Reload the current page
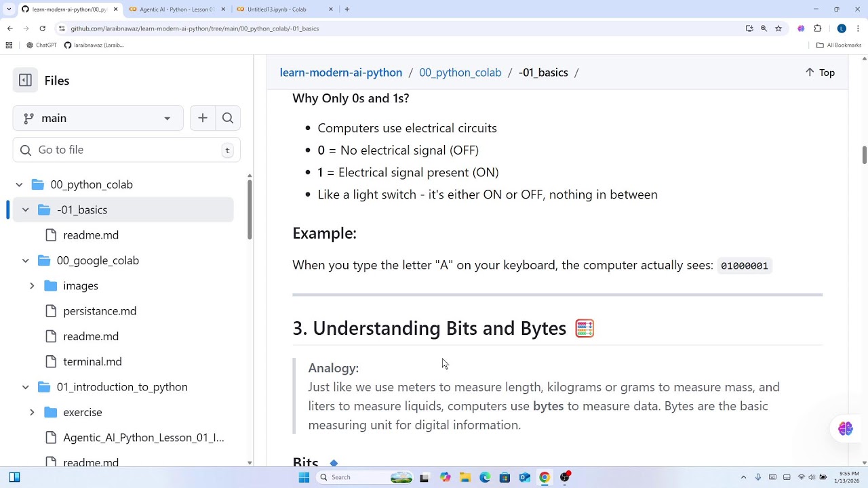This screenshot has width=868, height=488. tap(42, 28)
